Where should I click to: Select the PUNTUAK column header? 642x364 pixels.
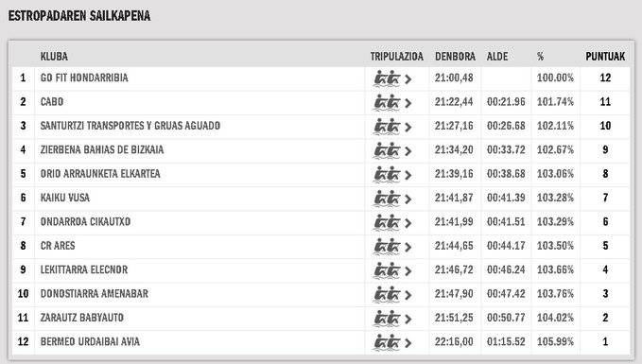(x=605, y=56)
